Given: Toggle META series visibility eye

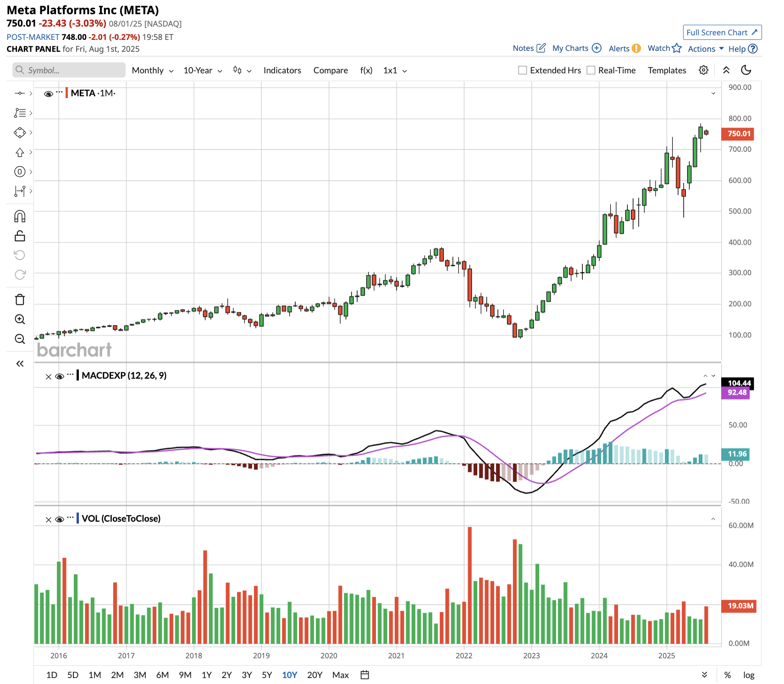Looking at the screenshot, I should pos(48,94).
